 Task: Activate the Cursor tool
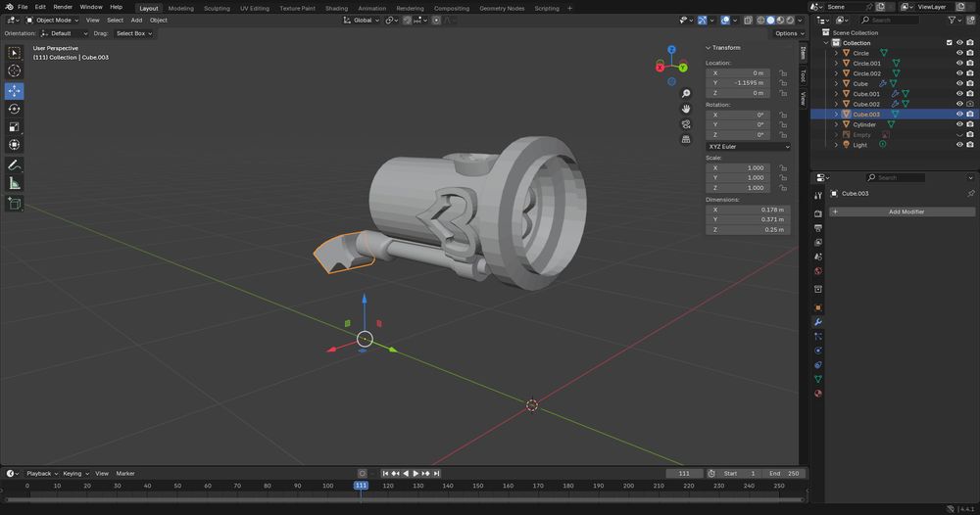[15, 70]
